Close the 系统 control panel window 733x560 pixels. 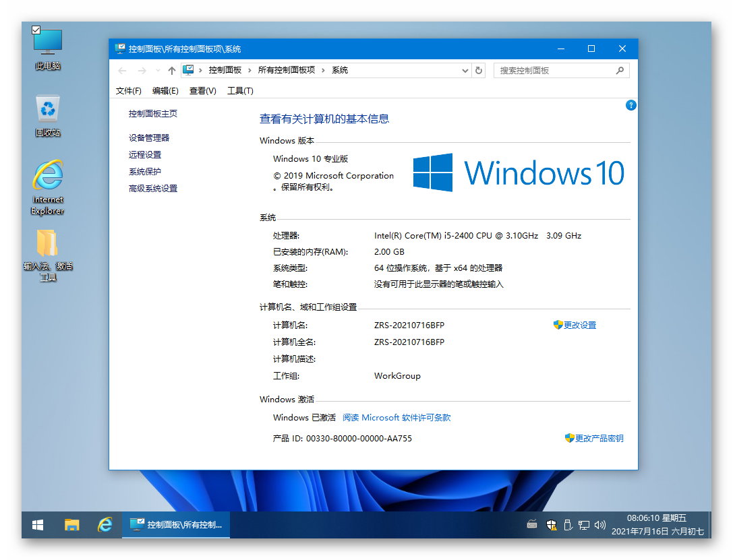[x=622, y=49]
